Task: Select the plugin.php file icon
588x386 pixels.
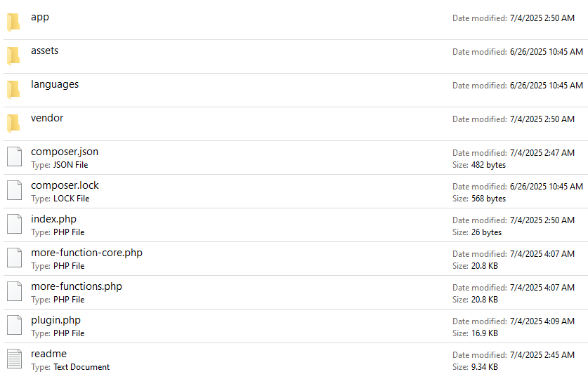Action: pyautogui.click(x=14, y=325)
